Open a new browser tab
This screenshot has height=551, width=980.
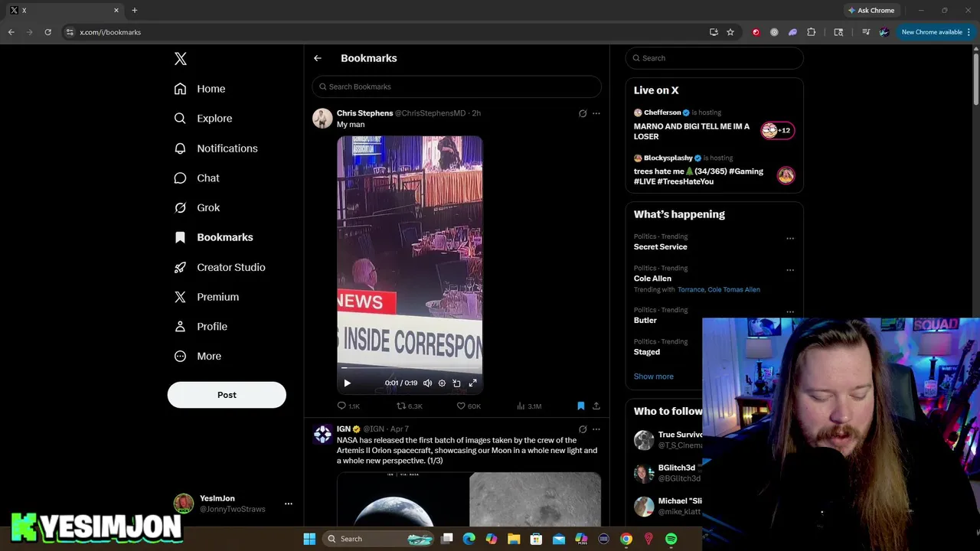(135, 11)
